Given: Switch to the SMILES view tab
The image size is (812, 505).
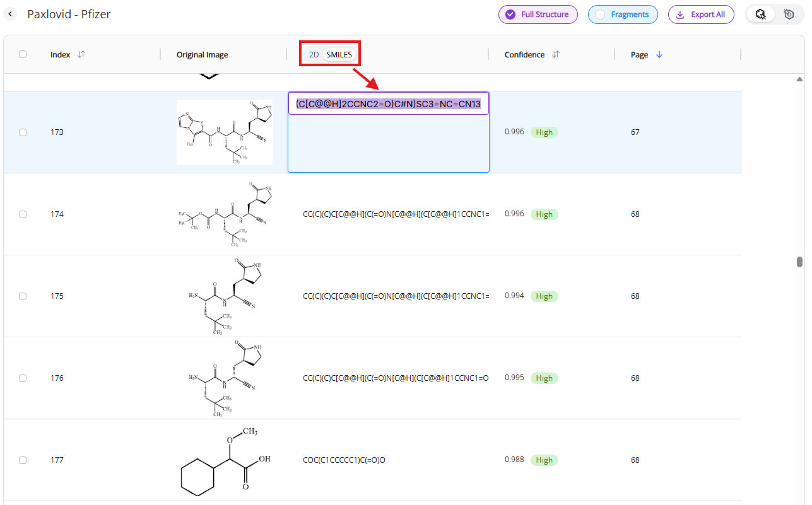Looking at the screenshot, I should (339, 55).
